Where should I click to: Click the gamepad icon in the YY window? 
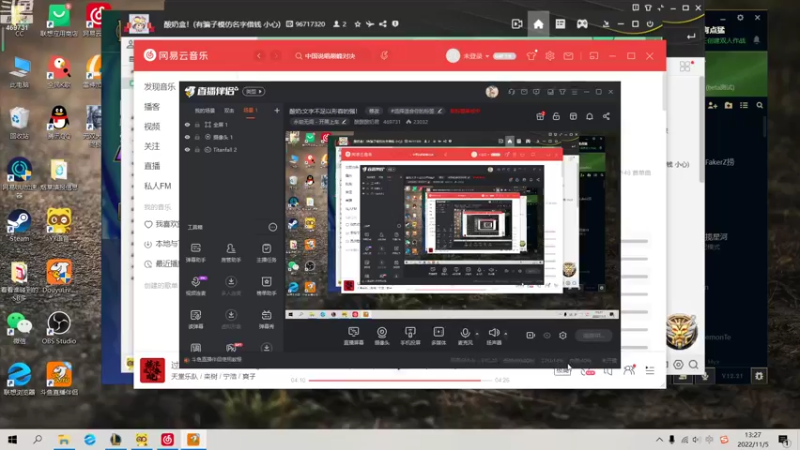click(582, 24)
